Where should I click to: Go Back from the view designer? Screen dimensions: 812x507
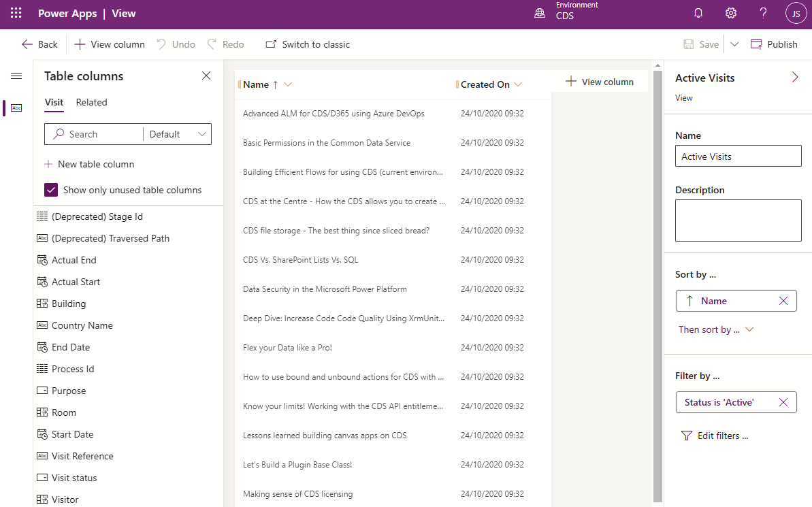click(39, 44)
